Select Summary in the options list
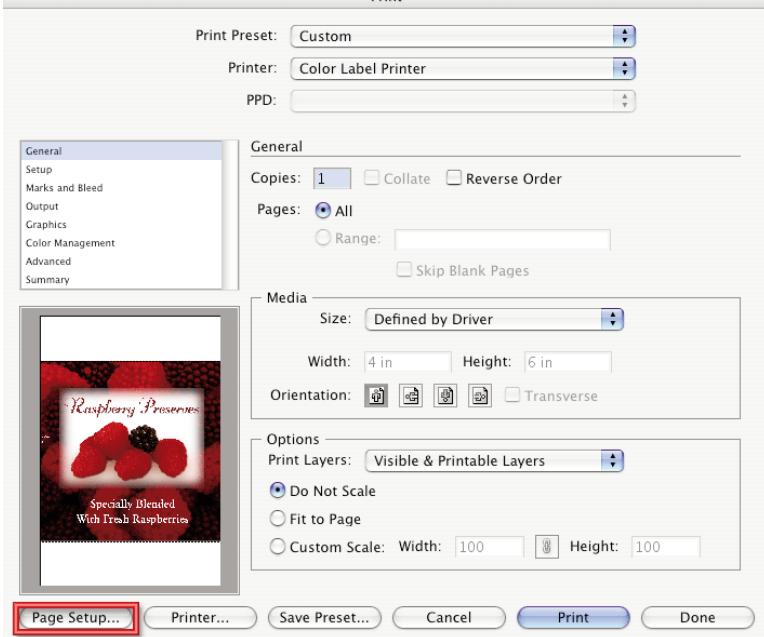Image resolution: width=764 pixels, height=637 pixels. click(x=47, y=279)
